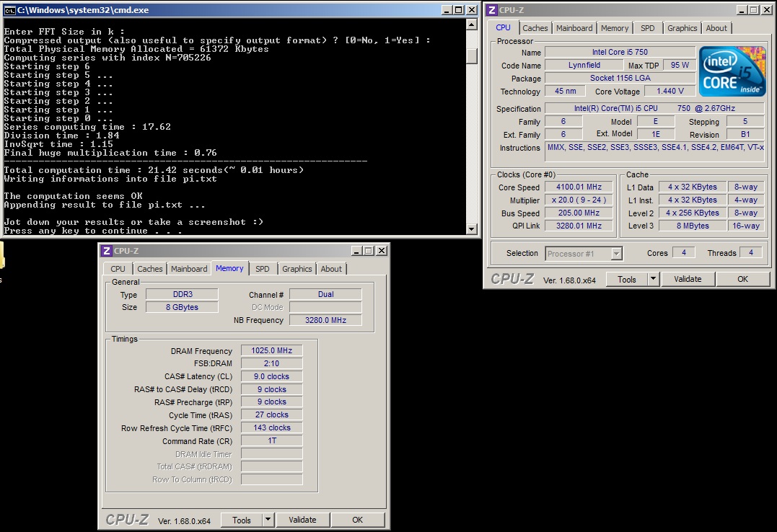Click the Multiplier value x 20.0 ( 9 - 24 )
The height and width of the screenshot is (532, 777).
tap(579, 200)
